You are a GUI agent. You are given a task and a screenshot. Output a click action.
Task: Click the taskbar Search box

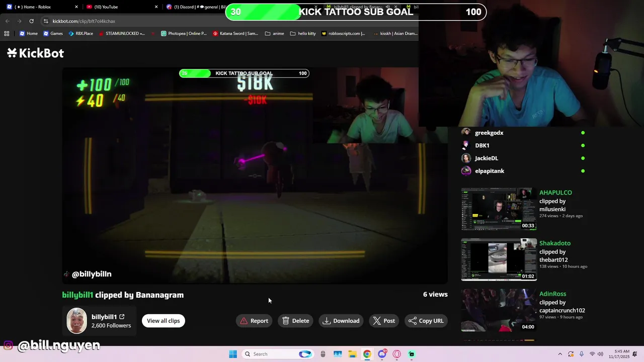[277, 354]
